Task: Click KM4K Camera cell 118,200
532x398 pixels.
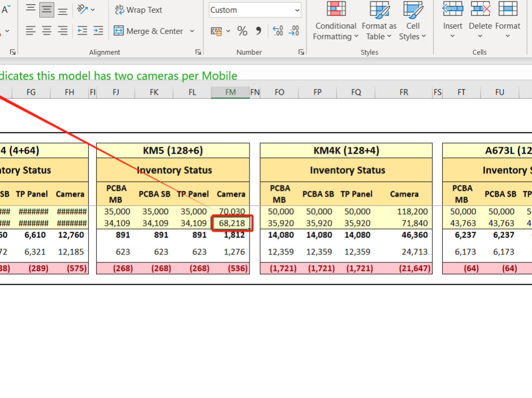Action: coord(404,211)
